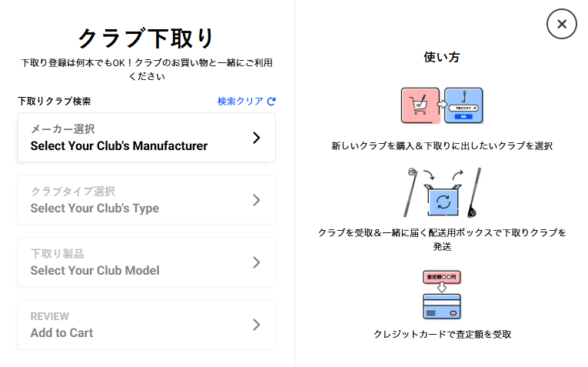Expand the メーカー選択 manufacturer chevron
The height and width of the screenshot is (367, 588).
pos(257,138)
